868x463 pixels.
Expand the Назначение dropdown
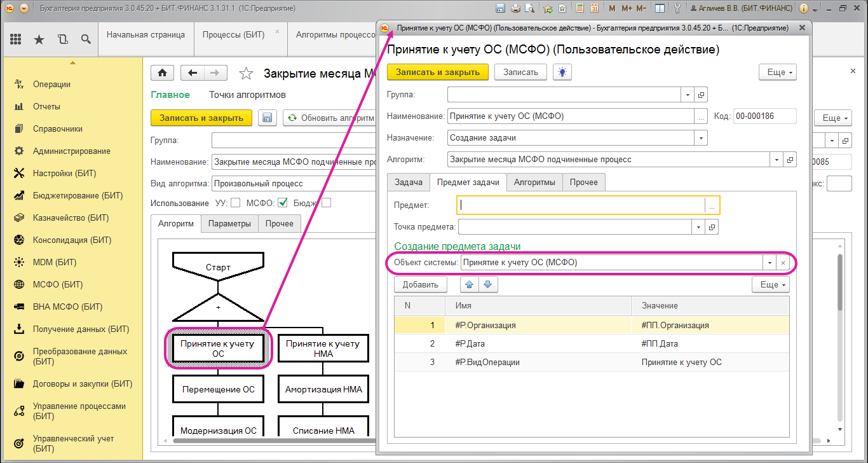[x=701, y=137]
